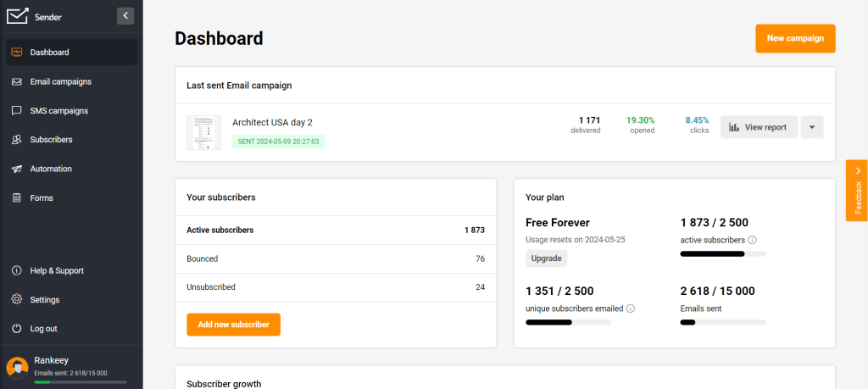Collapse the sidebar with the chevron button
This screenshot has height=389, width=868.
[125, 15]
